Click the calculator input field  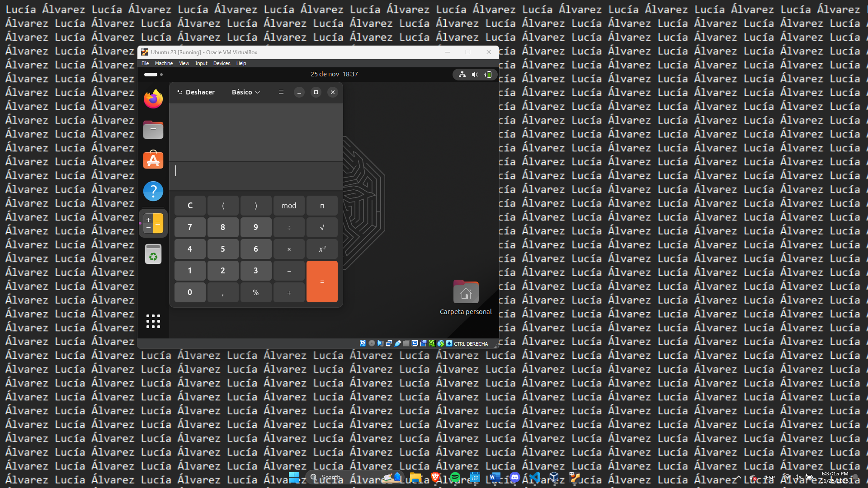tap(256, 171)
